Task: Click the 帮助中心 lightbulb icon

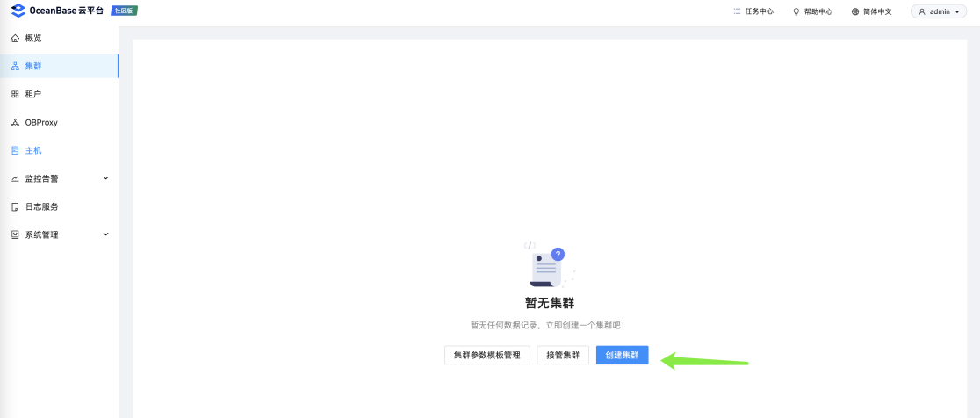Action: pyautogui.click(x=796, y=11)
